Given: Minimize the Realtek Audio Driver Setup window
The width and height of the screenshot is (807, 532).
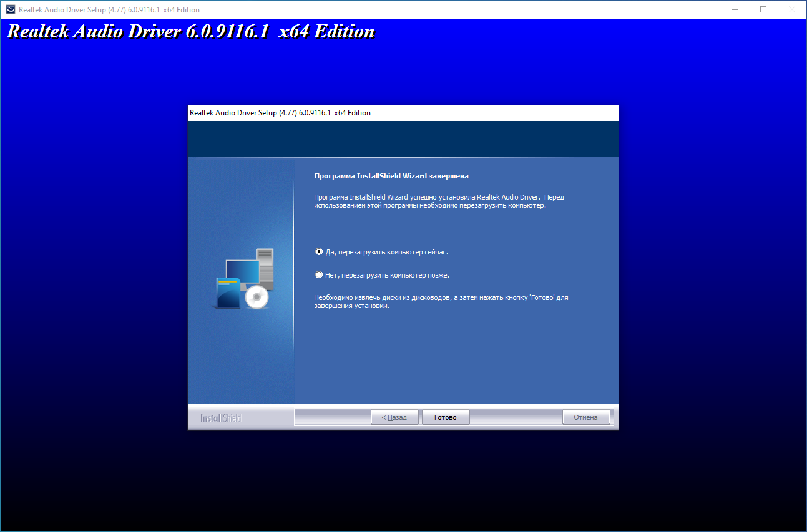Looking at the screenshot, I should coord(736,9).
